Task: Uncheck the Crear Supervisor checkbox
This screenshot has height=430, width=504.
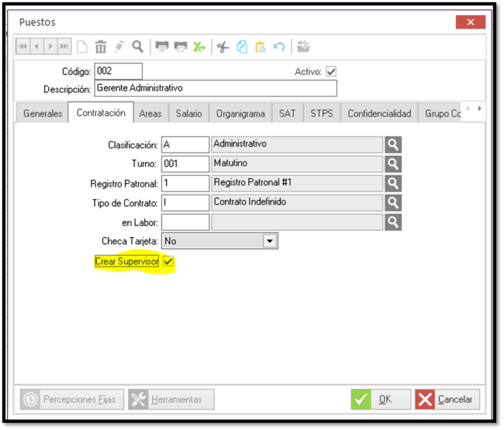Action: (168, 262)
